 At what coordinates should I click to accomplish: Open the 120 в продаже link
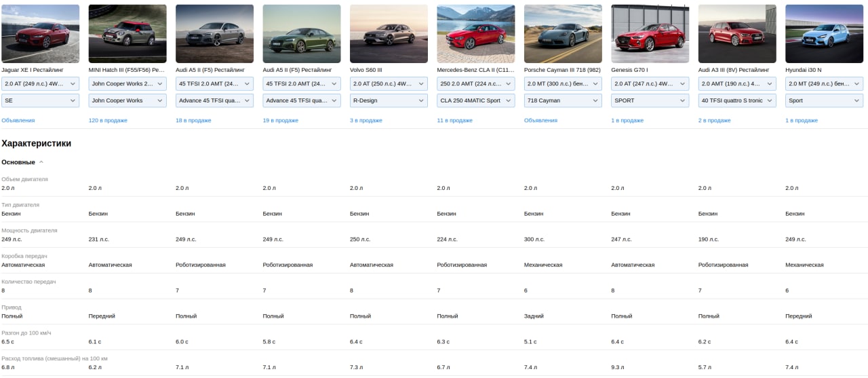pos(106,120)
